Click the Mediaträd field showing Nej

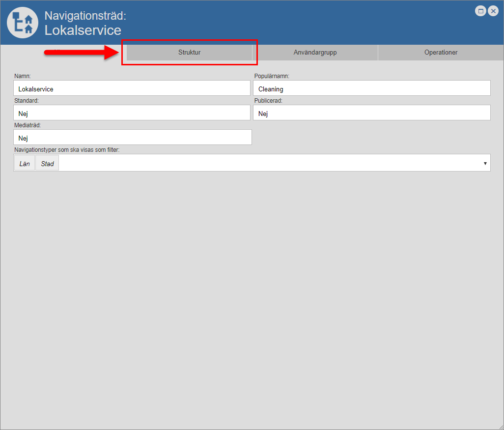coord(133,138)
